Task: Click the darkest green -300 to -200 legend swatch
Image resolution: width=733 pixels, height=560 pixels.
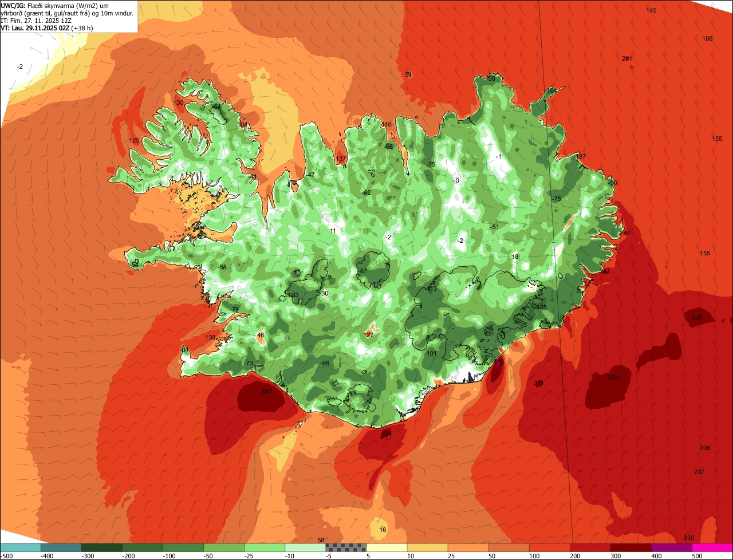Action: (102, 547)
